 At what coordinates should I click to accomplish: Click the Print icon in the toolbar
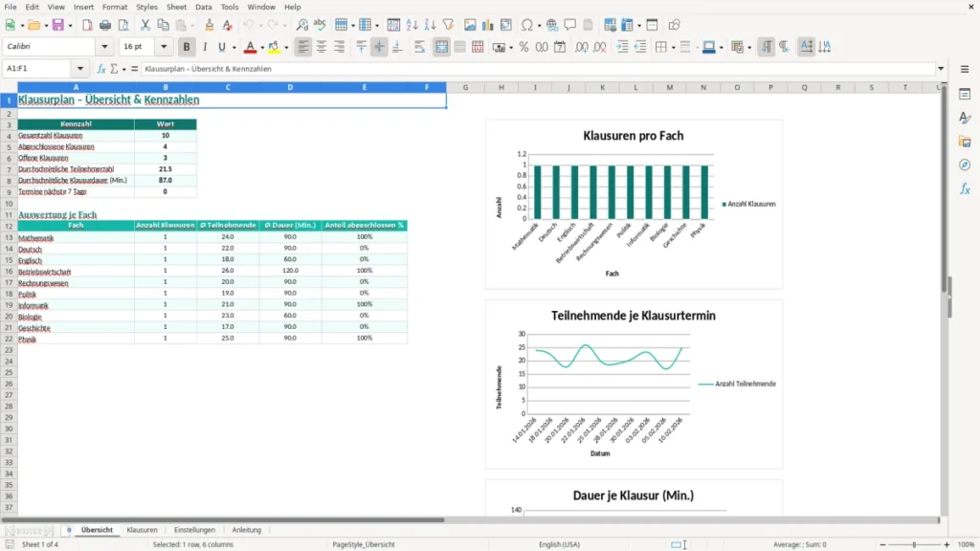[x=105, y=25]
